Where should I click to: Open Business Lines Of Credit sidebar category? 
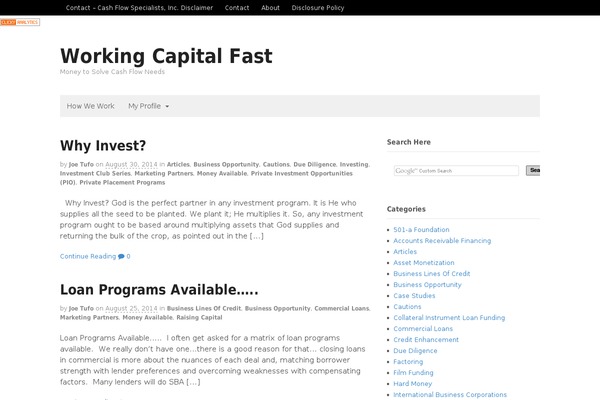click(432, 274)
